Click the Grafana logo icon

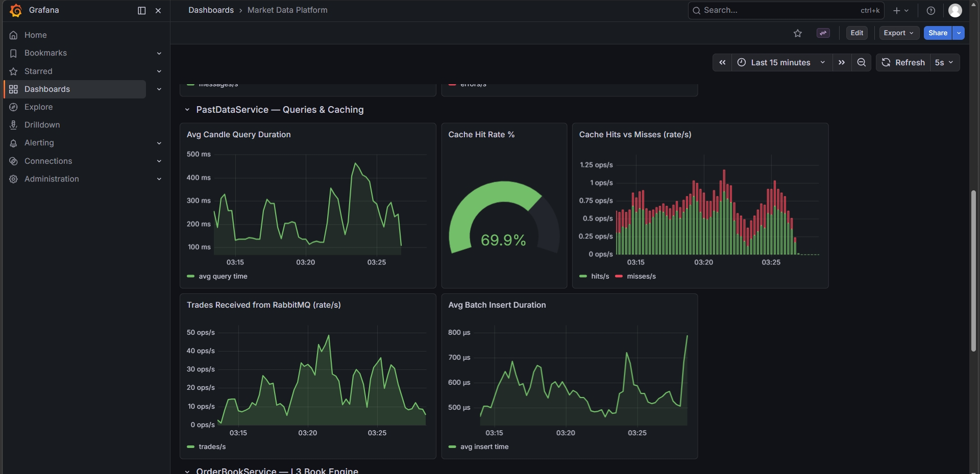(x=15, y=10)
